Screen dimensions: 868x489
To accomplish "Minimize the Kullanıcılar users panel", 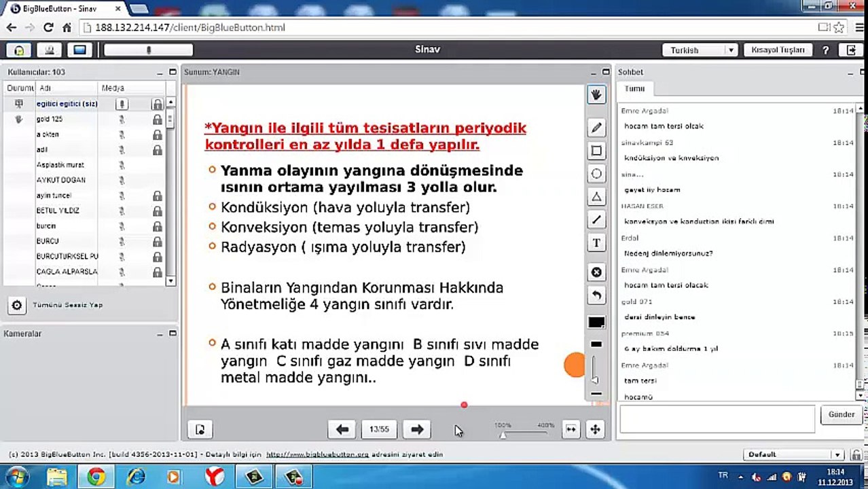I will pyautogui.click(x=160, y=72).
